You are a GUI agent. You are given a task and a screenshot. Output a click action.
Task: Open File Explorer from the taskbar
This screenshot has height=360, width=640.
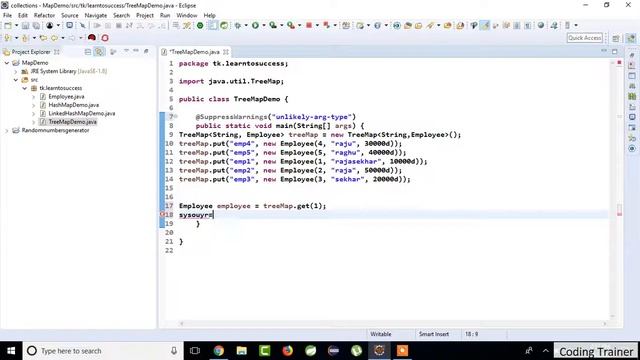(x=242, y=351)
